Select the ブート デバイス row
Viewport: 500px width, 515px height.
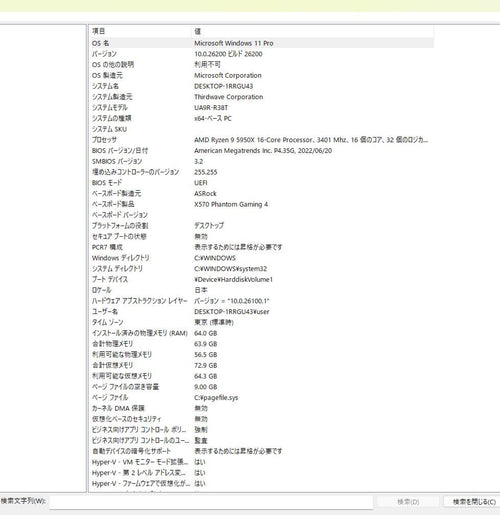[x=261, y=279]
